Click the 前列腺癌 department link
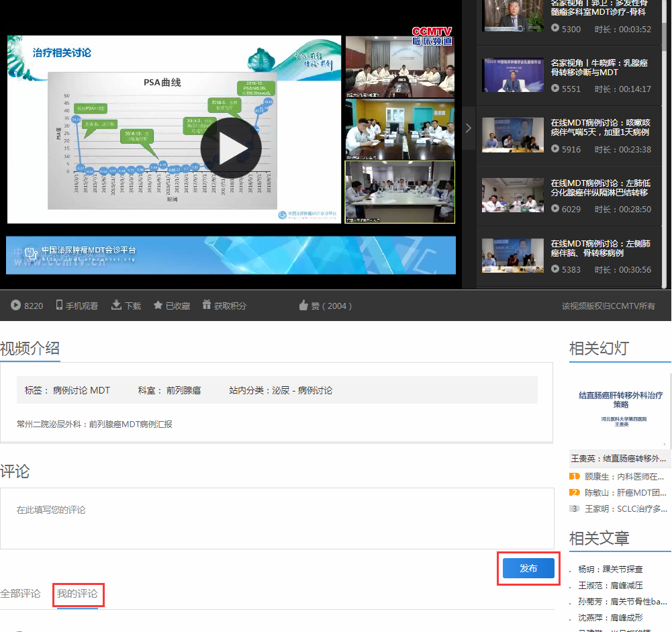Image resolution: width=672 pixels, height=632 pixels. [x=183, y=390]
